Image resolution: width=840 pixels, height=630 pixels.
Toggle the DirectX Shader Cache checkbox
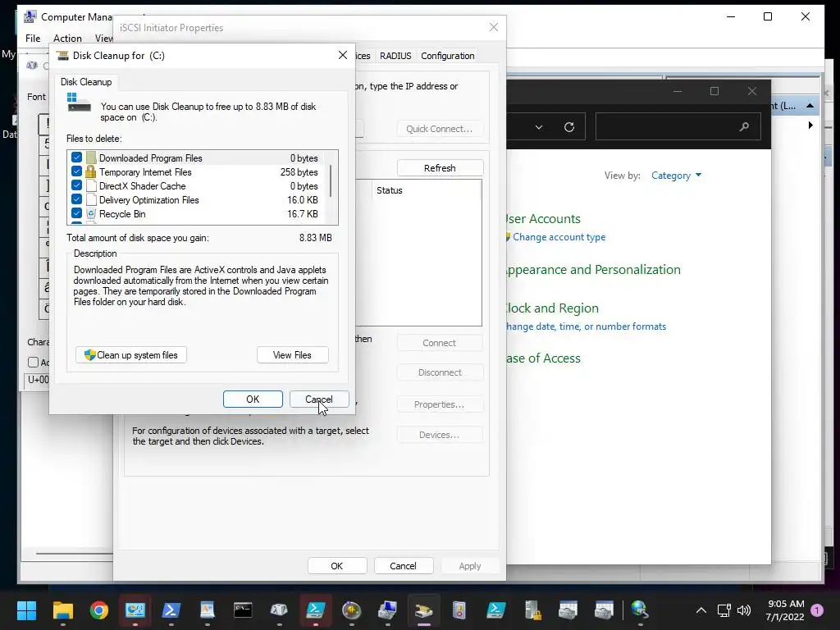coord(76,186)
